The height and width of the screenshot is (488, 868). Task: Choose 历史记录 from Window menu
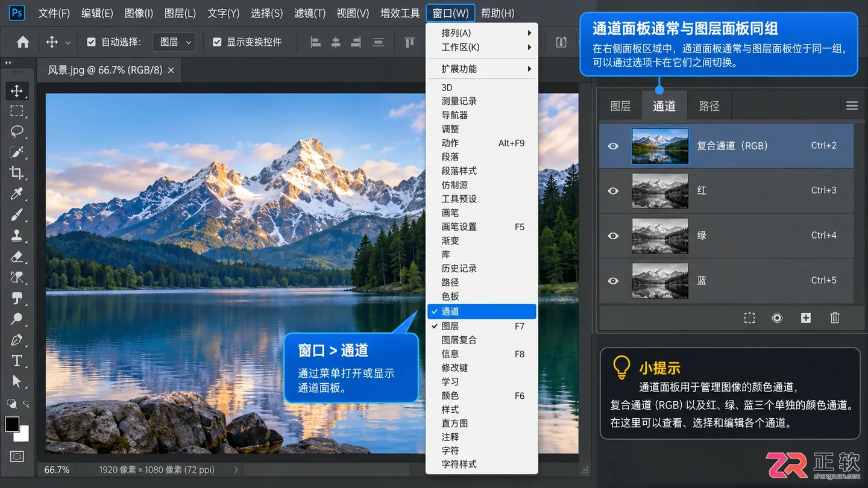[482, 268]
